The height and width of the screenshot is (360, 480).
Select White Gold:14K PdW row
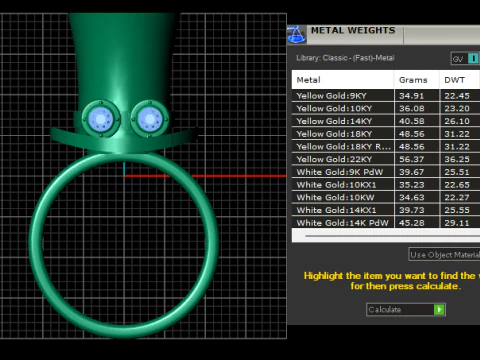coord(386,223)
